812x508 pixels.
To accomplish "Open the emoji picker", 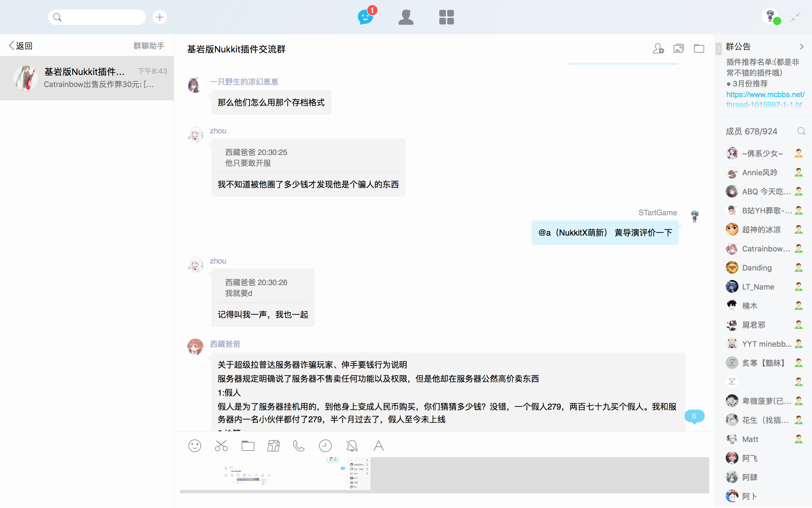I will [195, 446].
